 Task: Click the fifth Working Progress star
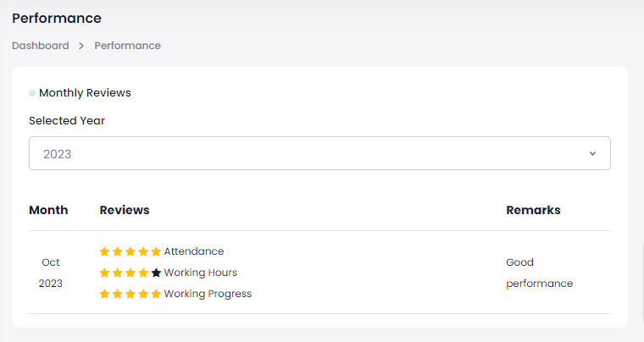156,294
